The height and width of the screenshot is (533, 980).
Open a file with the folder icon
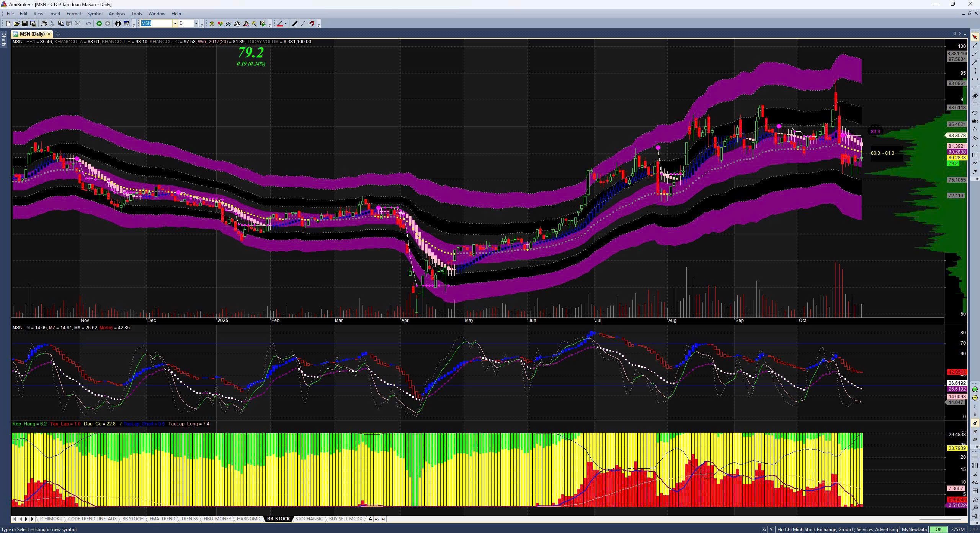click(16, 24)
